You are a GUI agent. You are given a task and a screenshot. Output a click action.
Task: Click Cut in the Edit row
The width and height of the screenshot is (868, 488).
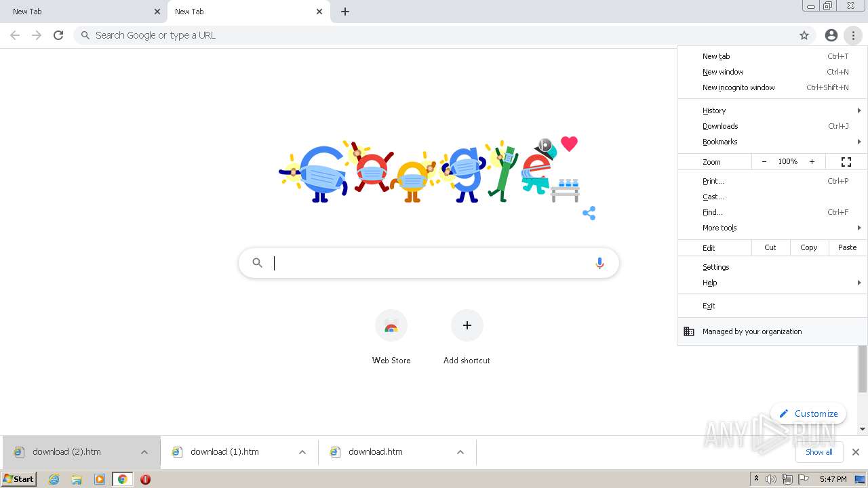770,247
